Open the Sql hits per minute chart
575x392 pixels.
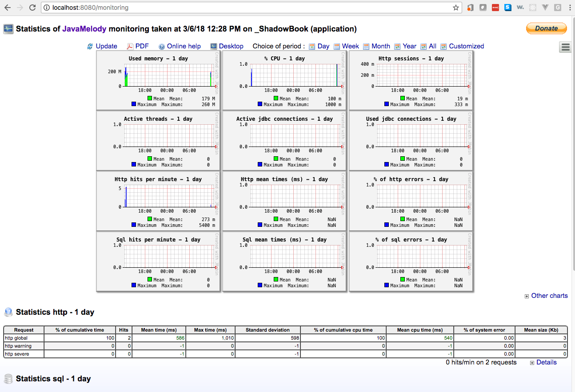[x=158, y=261]
